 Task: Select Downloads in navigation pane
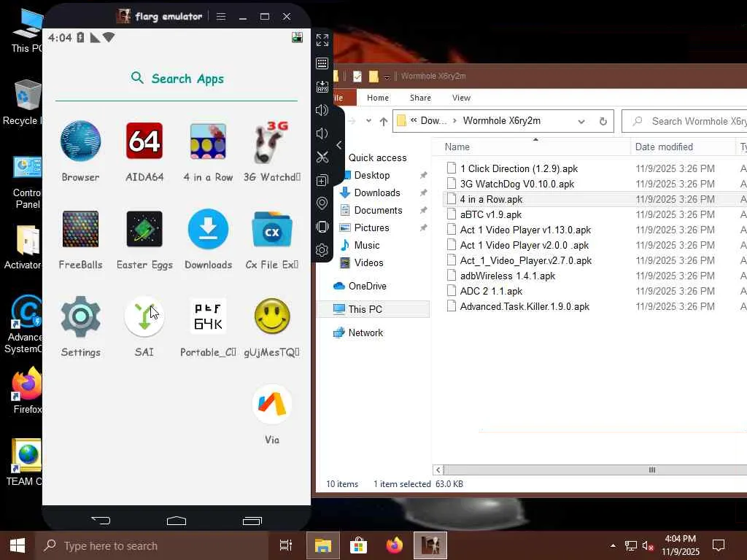(377, 192)
